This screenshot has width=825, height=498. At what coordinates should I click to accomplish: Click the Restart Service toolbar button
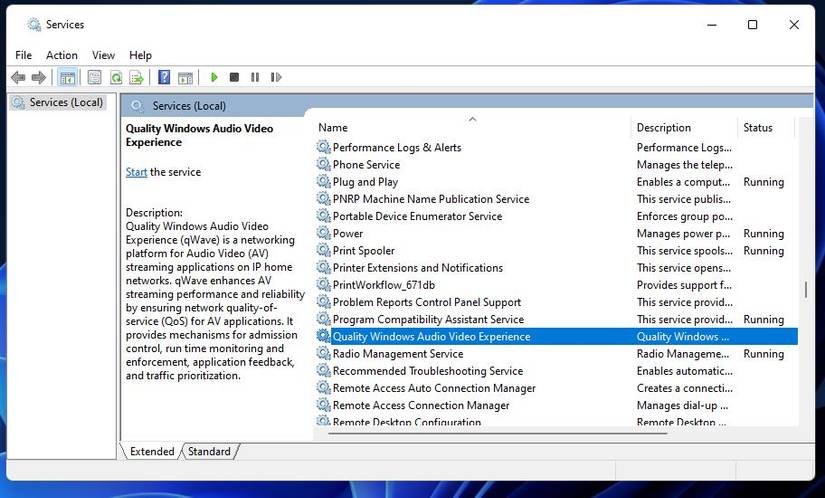click(x=275, y=77)
